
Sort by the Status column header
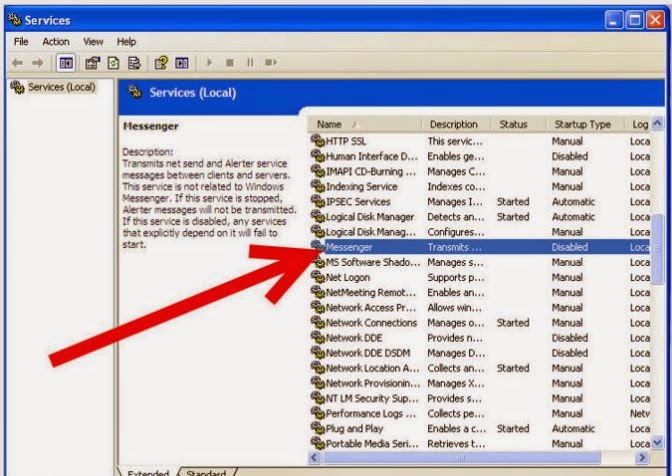(x=519, y=124)
